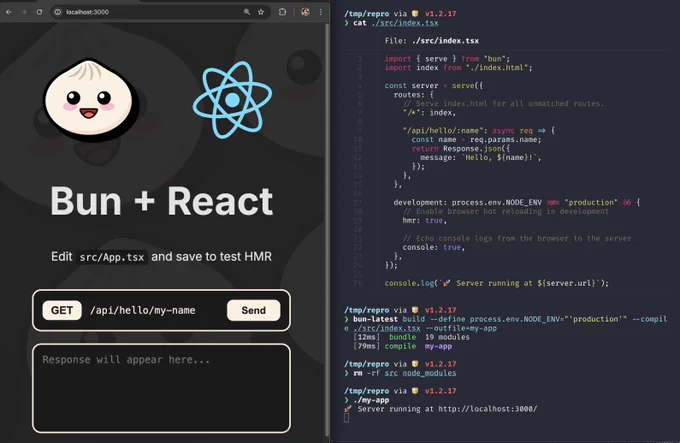This screenshot has height=443, width=680.
Task: Click the ./my-app command line
Action: pos(371,400)
